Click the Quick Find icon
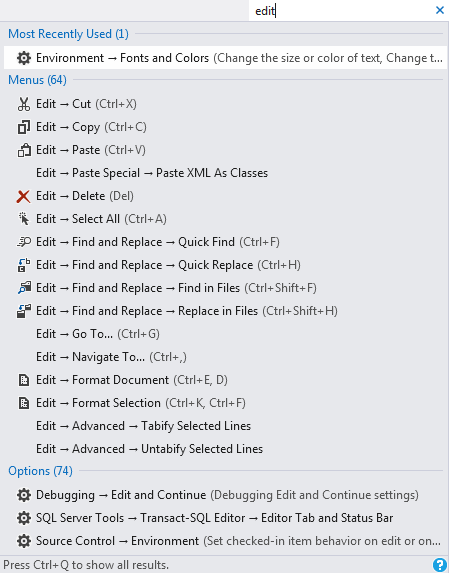The height and width of the screenshot is (573, 449). pyautogui.click(x=24, y=242)
